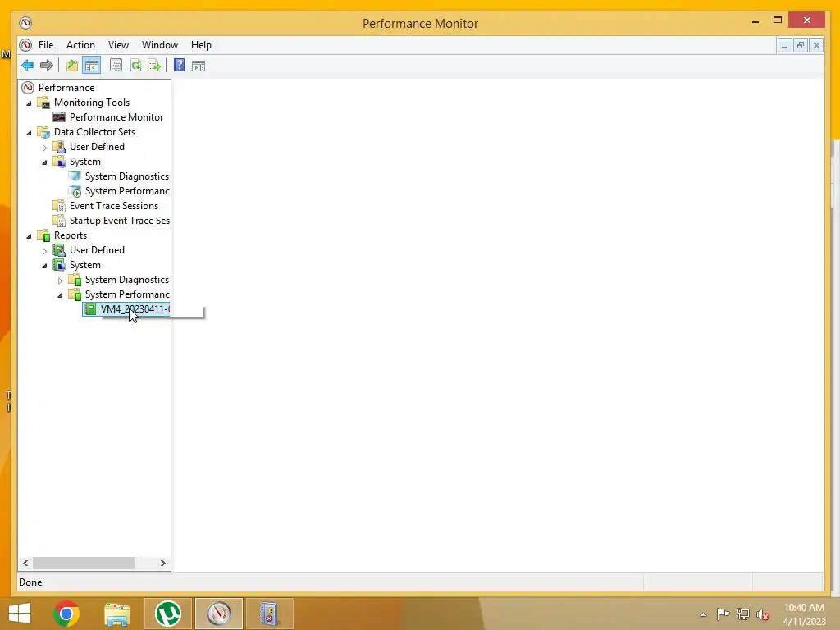Viewport: 840px width, 630px height.
Task: Close the inner MMC child window
Action: (x=816, y=46)
